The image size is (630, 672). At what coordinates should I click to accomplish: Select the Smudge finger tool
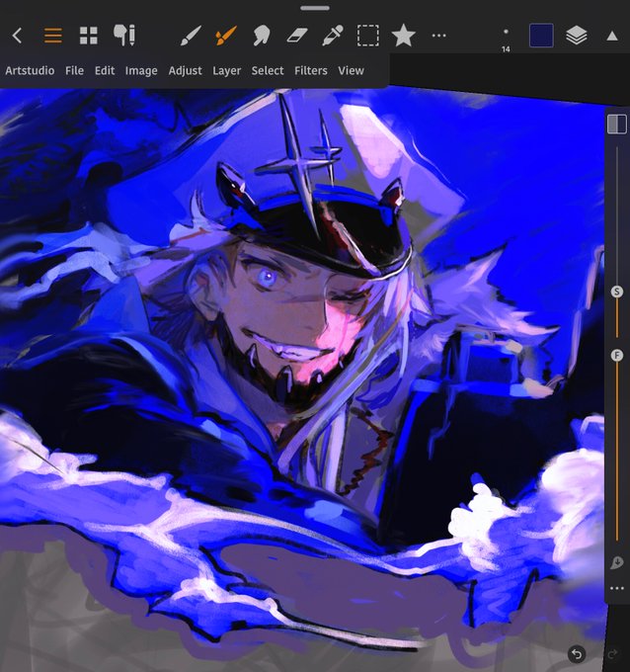pos(262,36)
